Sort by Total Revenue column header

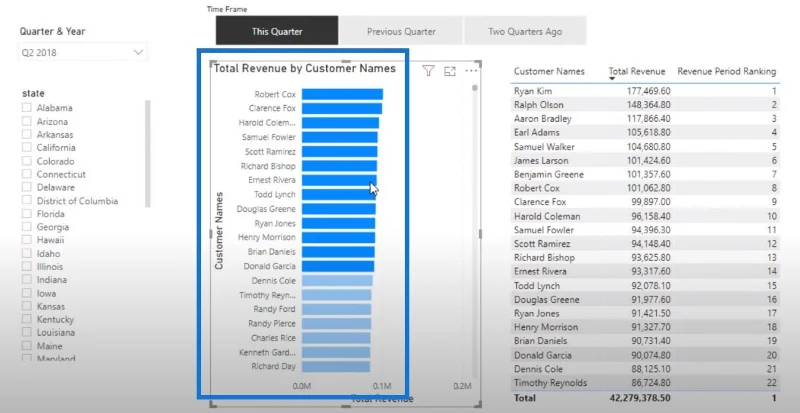tap(637, 71)
